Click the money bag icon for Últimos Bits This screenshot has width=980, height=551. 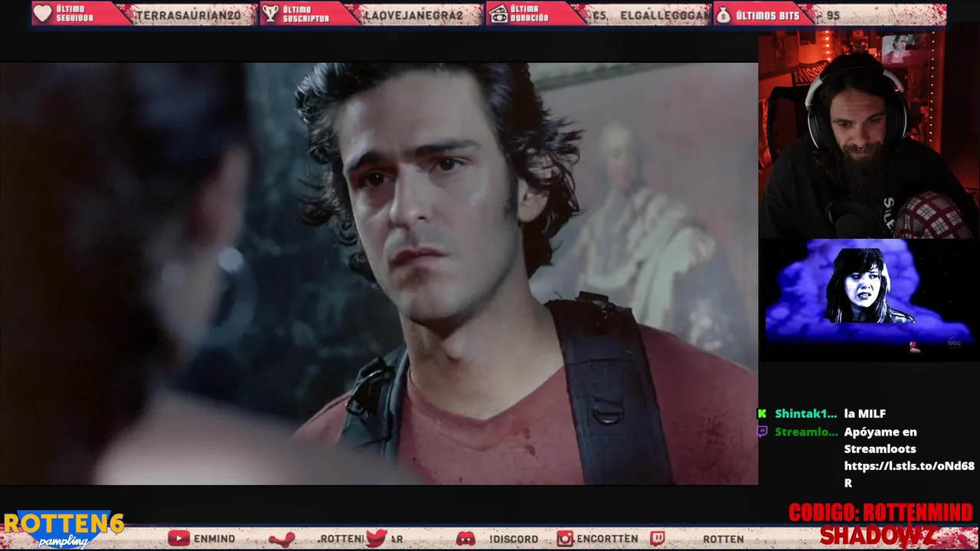coord(724,14)
